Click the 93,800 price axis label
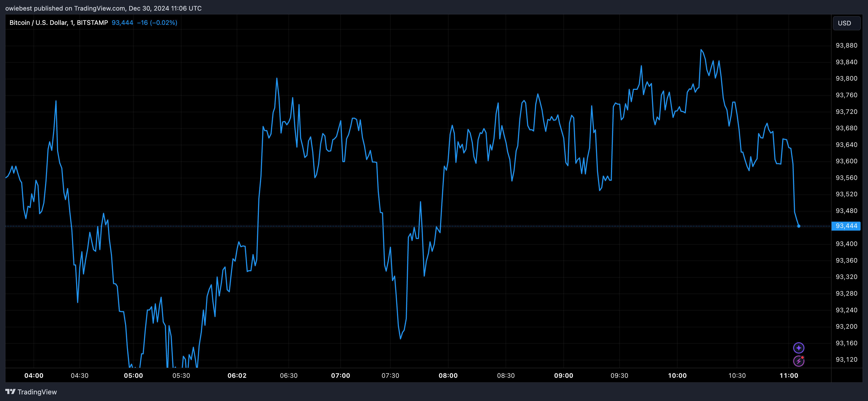Viewport: 868px width, 401px height. click(x=846, y=78)
